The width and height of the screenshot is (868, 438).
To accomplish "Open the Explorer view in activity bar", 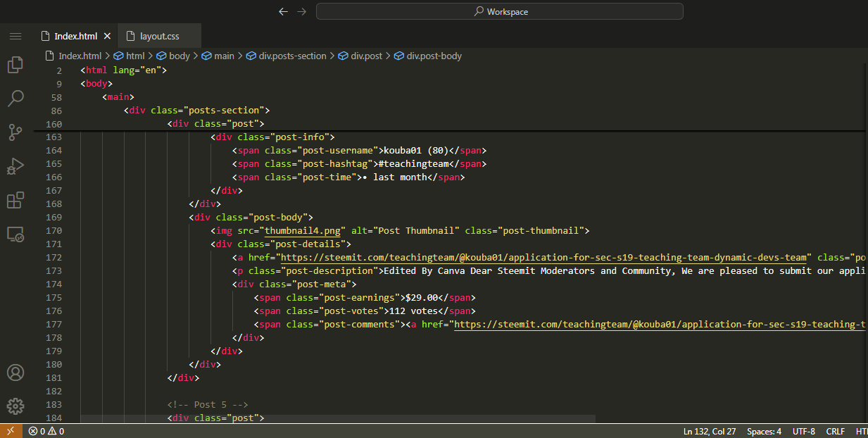I will pos(15,65).
